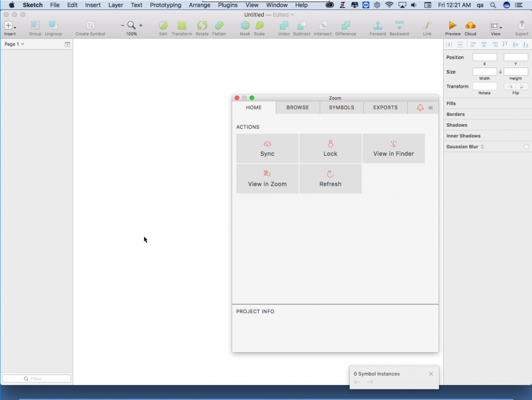Select the Scale tool
The height and width of the screenshot is (400, 532).
[259, 28]
